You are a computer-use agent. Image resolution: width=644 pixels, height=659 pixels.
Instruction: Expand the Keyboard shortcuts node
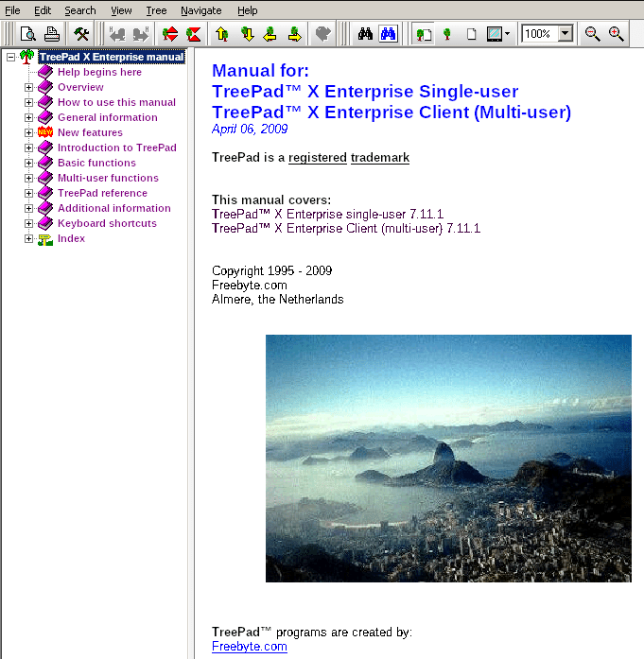click(x=28, y=223)
